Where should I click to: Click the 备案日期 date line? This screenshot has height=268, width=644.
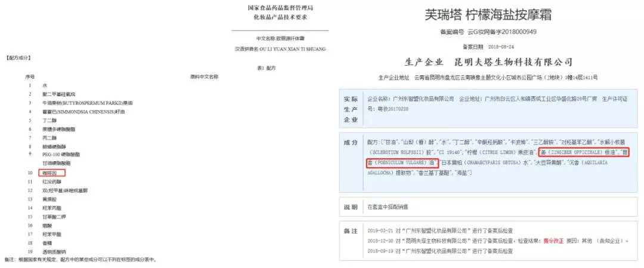488,47
